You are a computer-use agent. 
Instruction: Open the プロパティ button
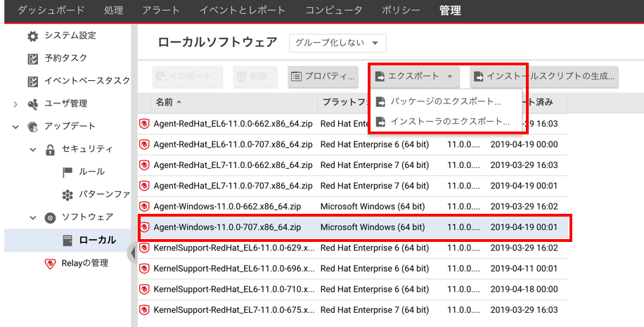(323, 77)
